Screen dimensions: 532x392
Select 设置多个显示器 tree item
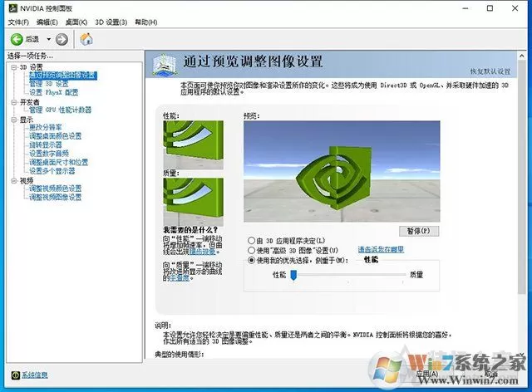coord(52,171)
